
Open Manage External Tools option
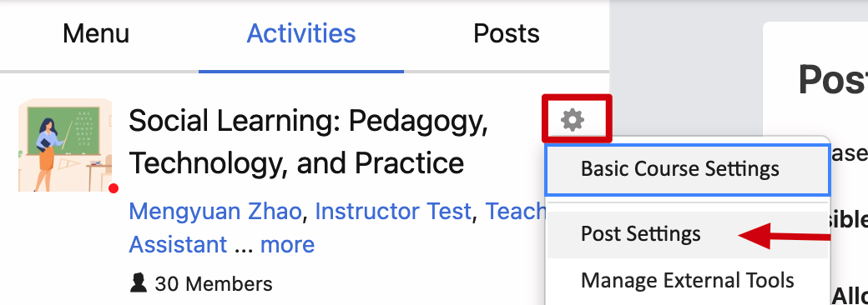point(687,280)
